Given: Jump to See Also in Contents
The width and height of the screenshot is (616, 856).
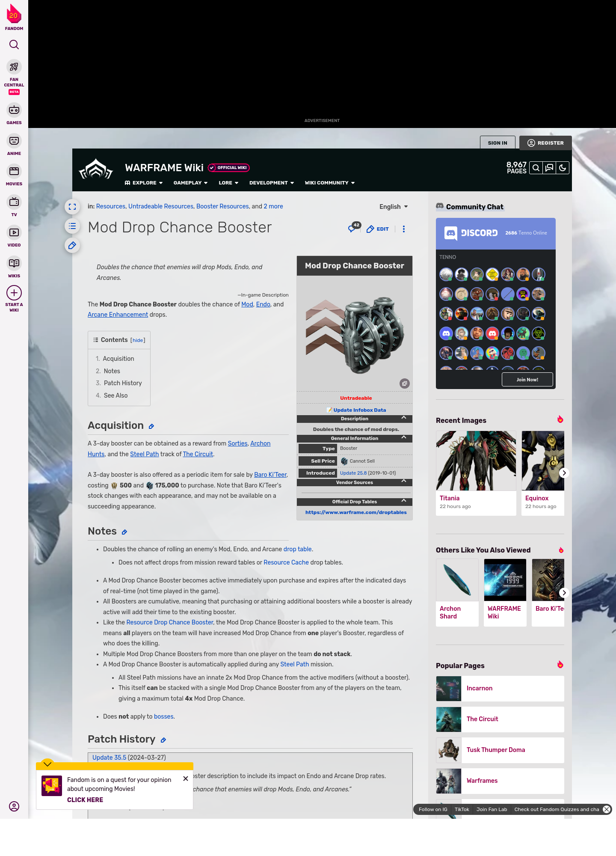Looking at the screenshot, I should 115,395.
